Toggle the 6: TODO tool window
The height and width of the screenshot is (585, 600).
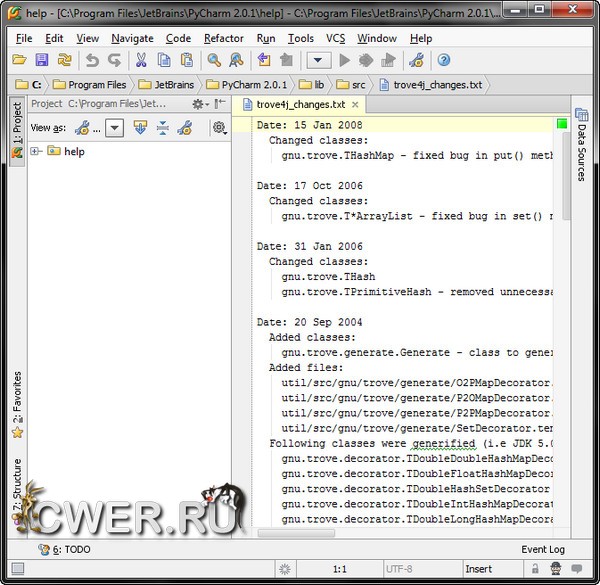pos(64,549)
